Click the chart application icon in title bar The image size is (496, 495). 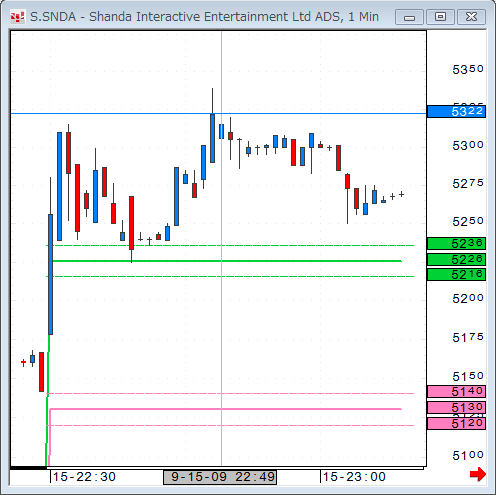(17, 17)
